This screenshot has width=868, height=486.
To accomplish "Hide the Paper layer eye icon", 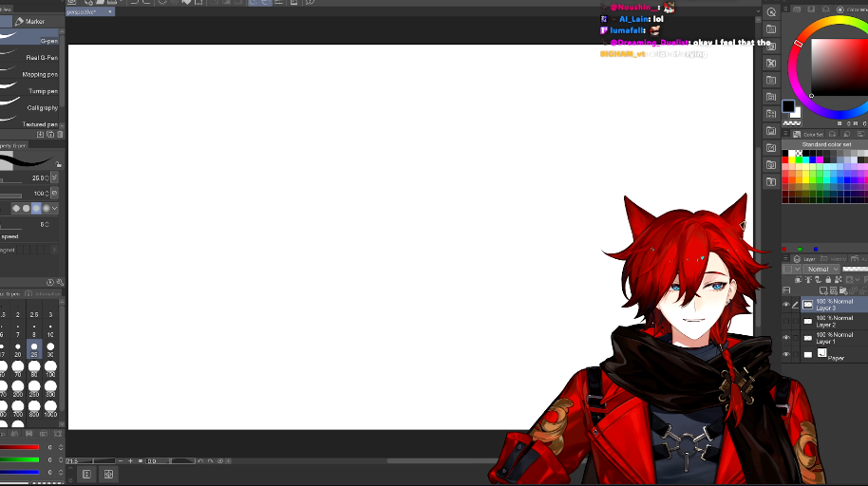I will [786, 354].
